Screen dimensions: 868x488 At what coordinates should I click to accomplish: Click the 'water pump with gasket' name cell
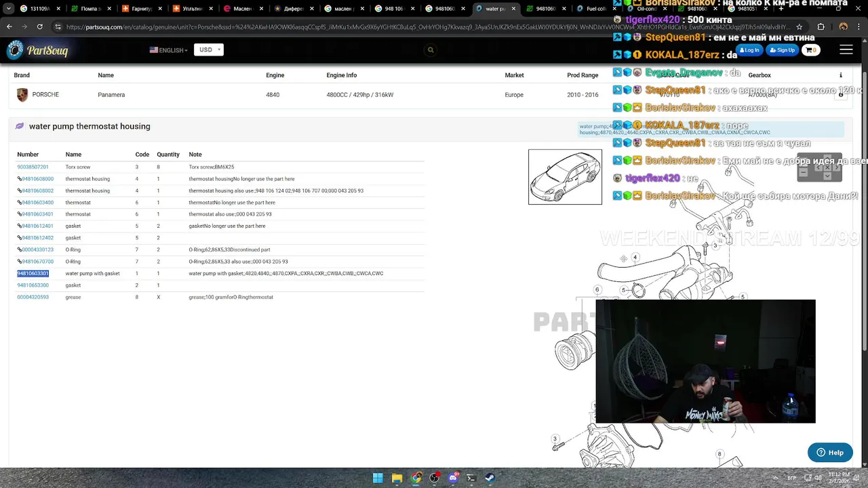click(x=92, y=273)
